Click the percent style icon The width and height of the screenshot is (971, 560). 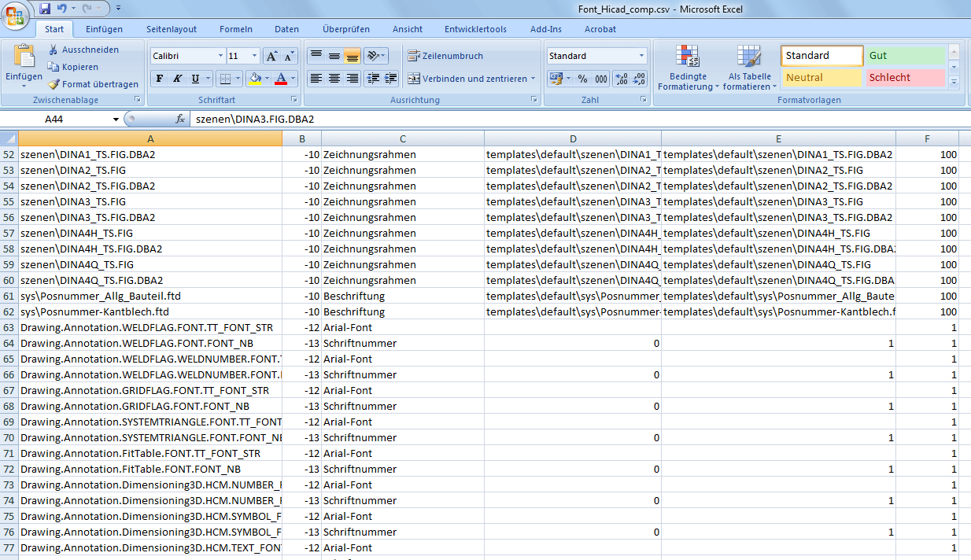point(582,79)
